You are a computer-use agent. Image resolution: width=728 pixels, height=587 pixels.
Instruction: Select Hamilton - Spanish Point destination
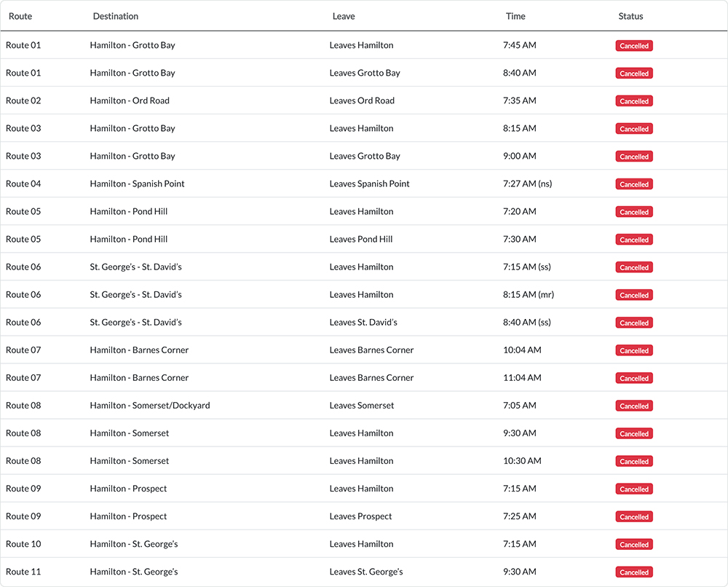click(137, 184)
